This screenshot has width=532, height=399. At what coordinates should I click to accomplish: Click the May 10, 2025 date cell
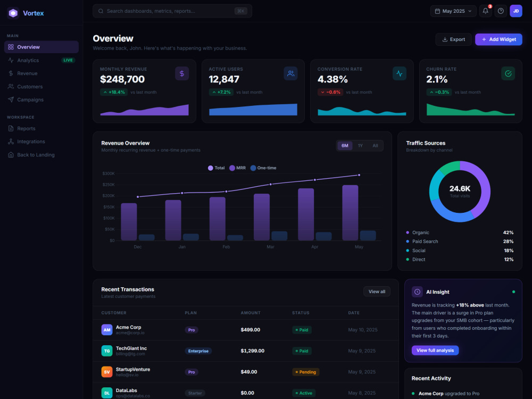coord(363,330)
